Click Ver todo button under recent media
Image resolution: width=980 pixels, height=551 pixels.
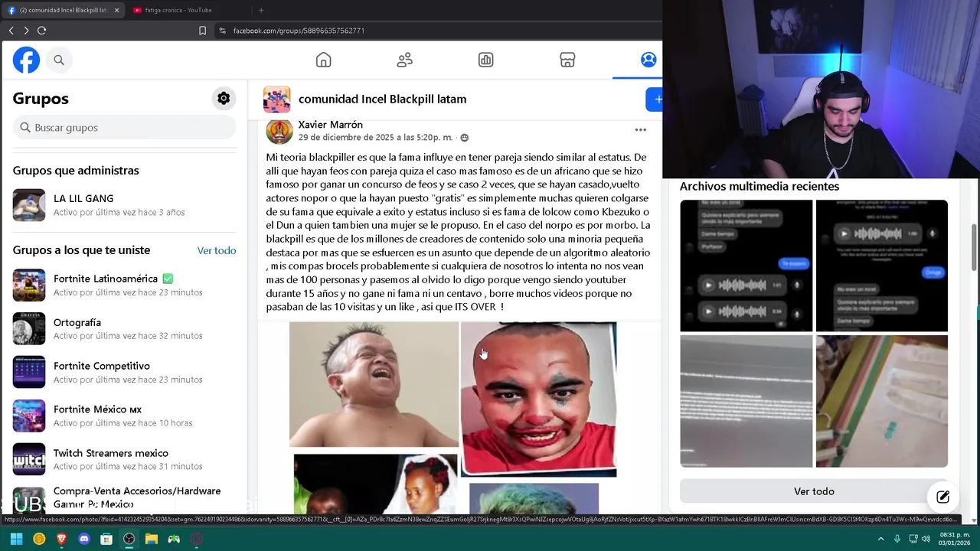[814, 491]
